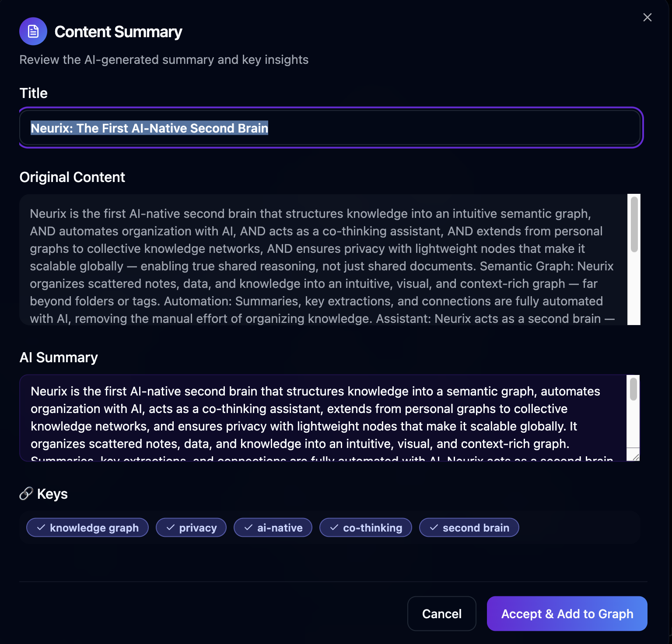
Task: Click the checkmark inside ai-native tag
Action: point(248,528)
